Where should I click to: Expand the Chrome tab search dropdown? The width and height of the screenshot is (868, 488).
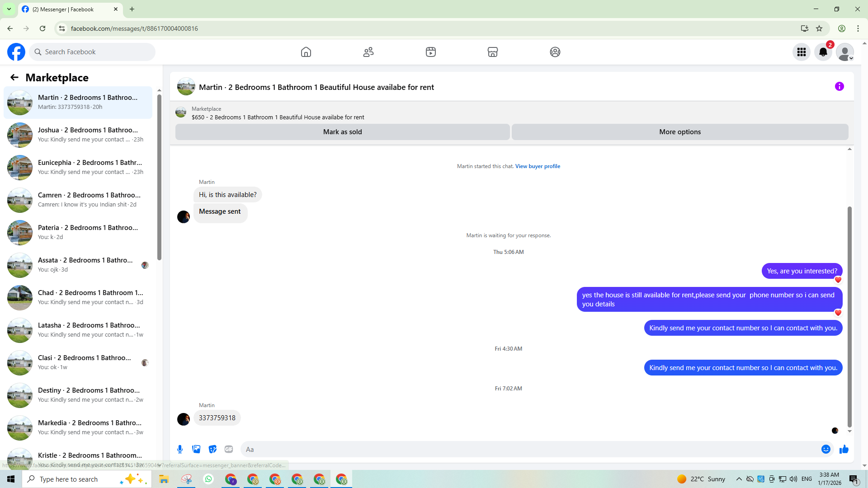(9, 9)
